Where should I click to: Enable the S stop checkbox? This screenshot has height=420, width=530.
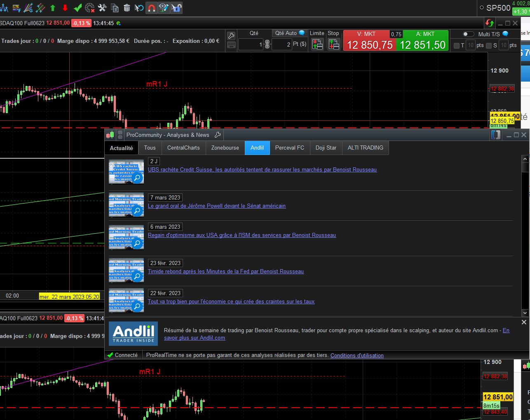point(489,45)
